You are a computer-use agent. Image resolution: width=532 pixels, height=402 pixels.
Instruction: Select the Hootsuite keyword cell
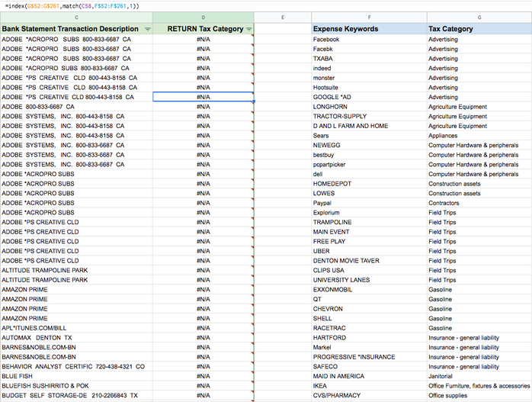pyautogui.click(x=369, y=87)
